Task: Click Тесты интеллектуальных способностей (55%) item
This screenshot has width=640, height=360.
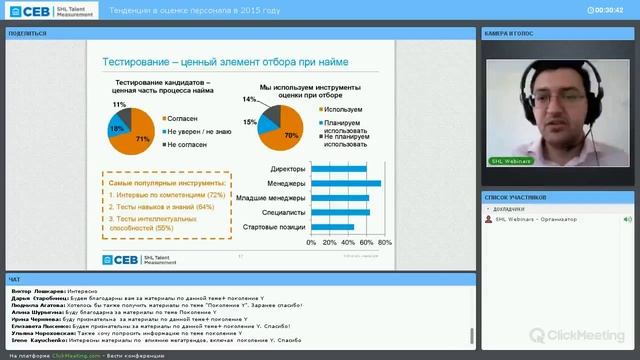Action: (153, 223)
